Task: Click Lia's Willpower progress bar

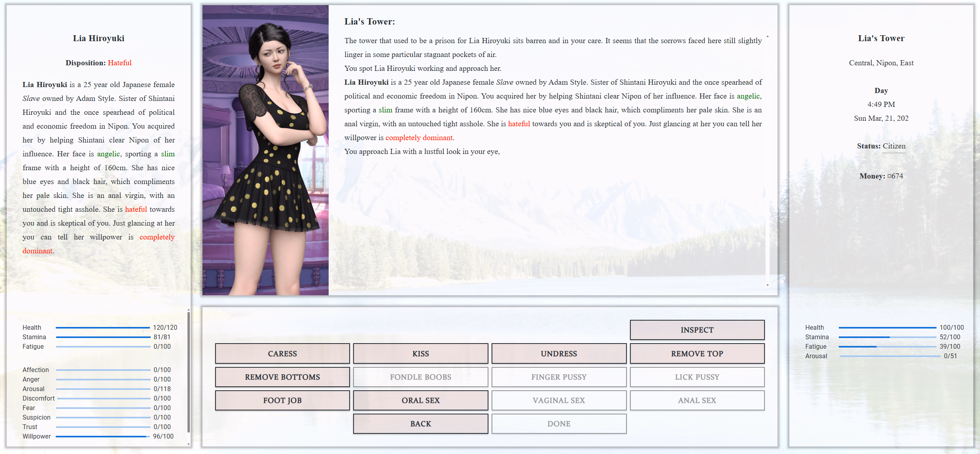Action: point(103,436)
